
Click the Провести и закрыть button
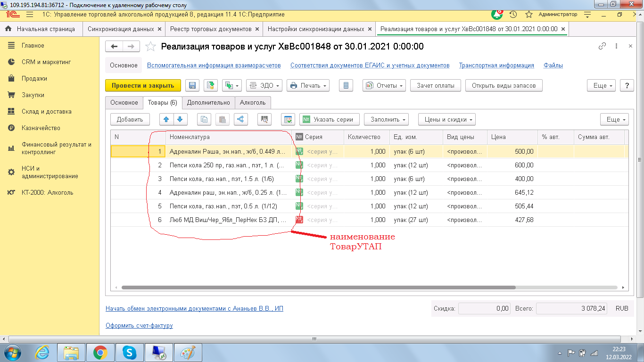[143, 85]
